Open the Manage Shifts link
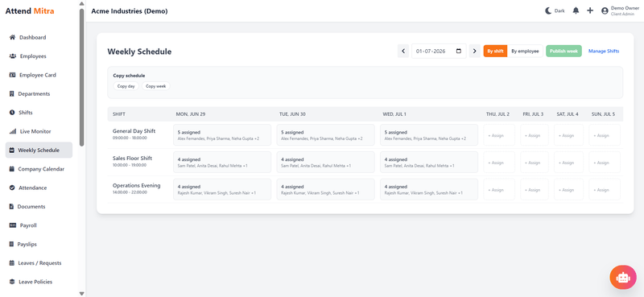 (x=603, y=52)
